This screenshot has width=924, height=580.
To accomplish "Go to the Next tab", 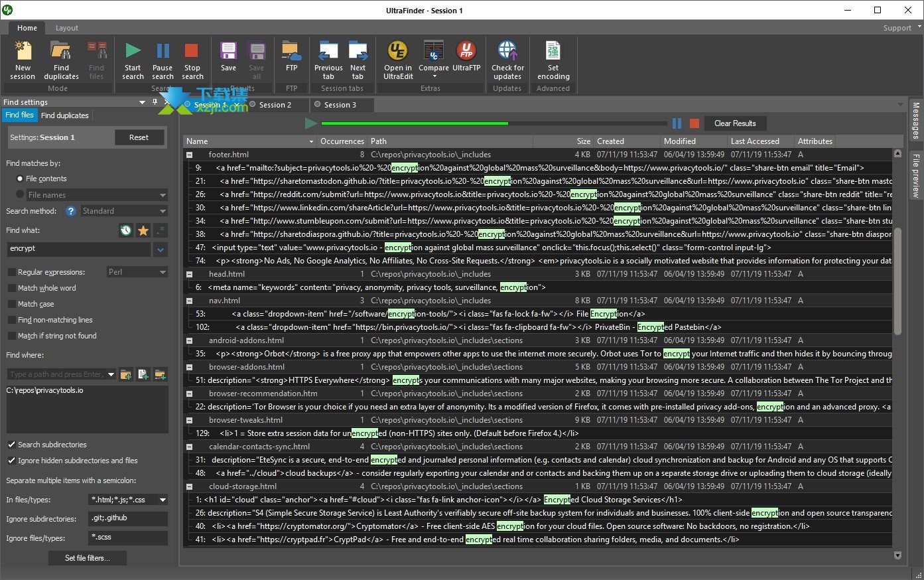I will click(x=358, y=60).
